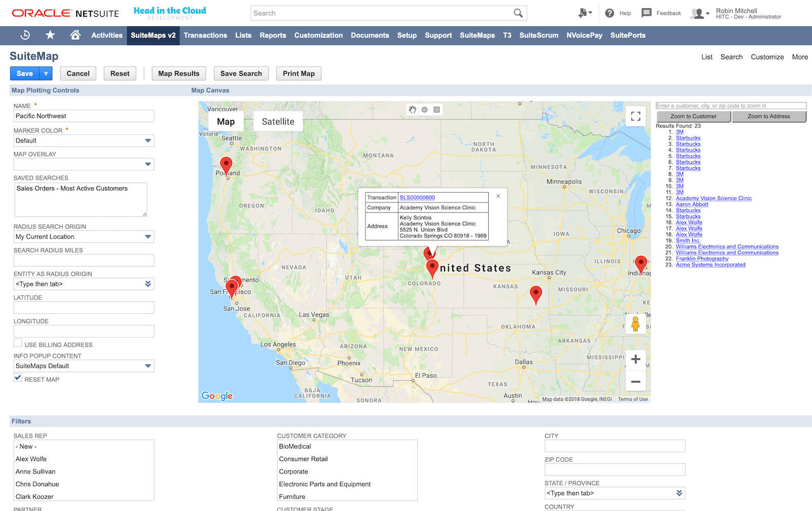
Task: Click the Zoom to Customer button
Action: (x=693, y=116)
